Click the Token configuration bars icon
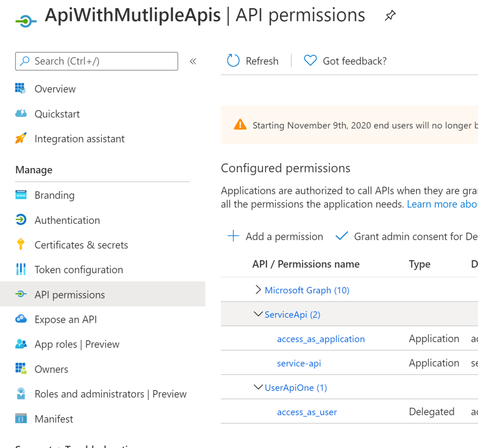 coord(21,269)
